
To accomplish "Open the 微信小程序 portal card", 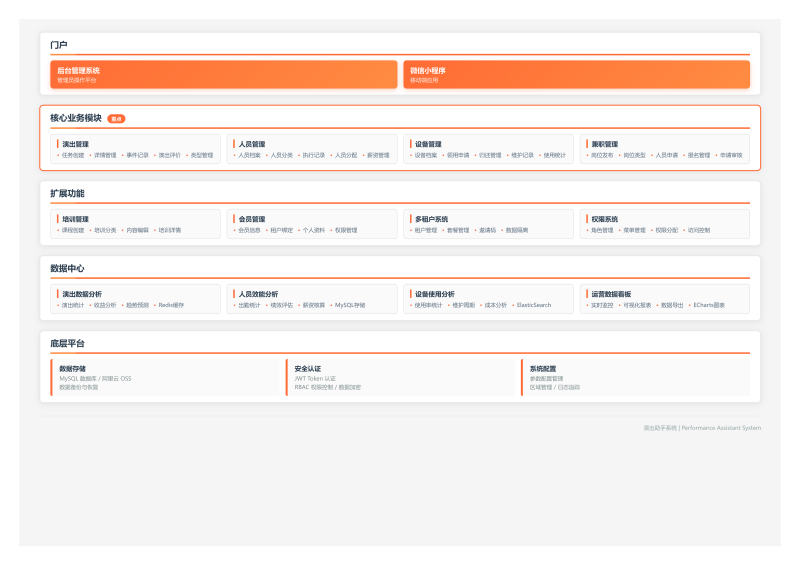I will 577,75.
